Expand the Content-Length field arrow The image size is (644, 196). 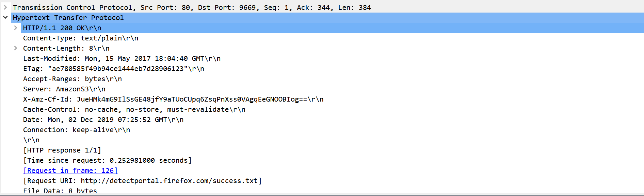(16, 48)
